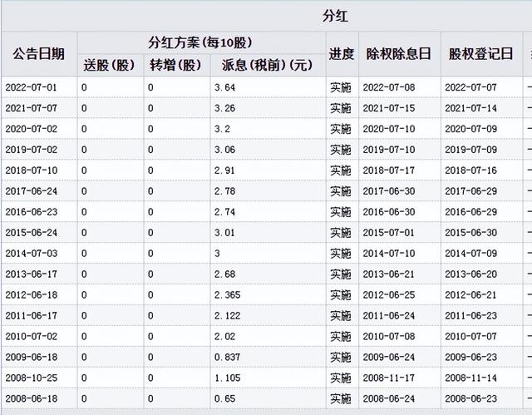Select announcement date 2020-07-02
Screen dimensions: 532x415
point(32,129)
